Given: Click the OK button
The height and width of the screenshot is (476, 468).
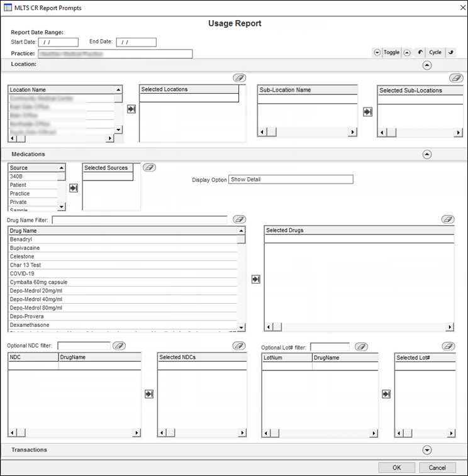Looking at the screenshot, I should coord(397,468).
